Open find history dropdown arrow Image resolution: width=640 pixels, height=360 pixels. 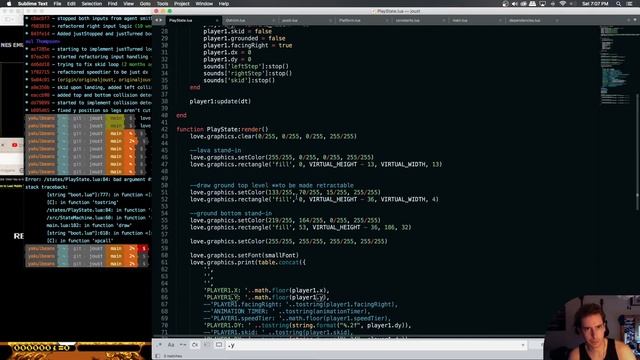click(523, 345)
